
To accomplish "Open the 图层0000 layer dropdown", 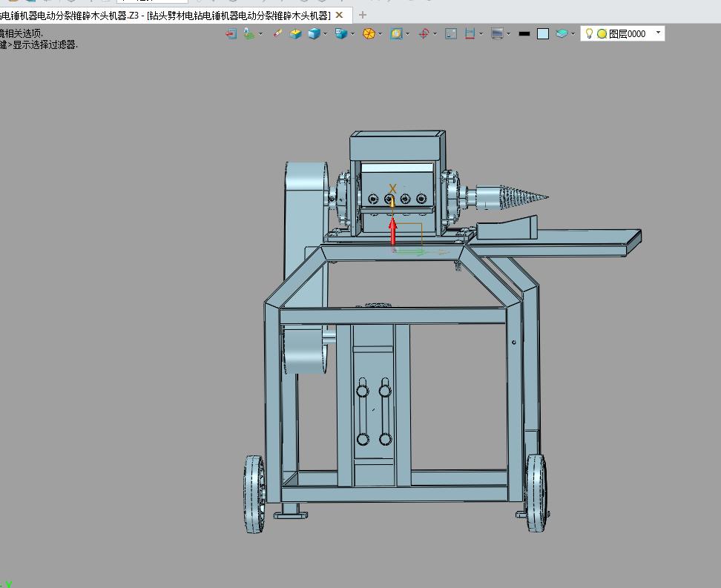I will pos(658,33).
